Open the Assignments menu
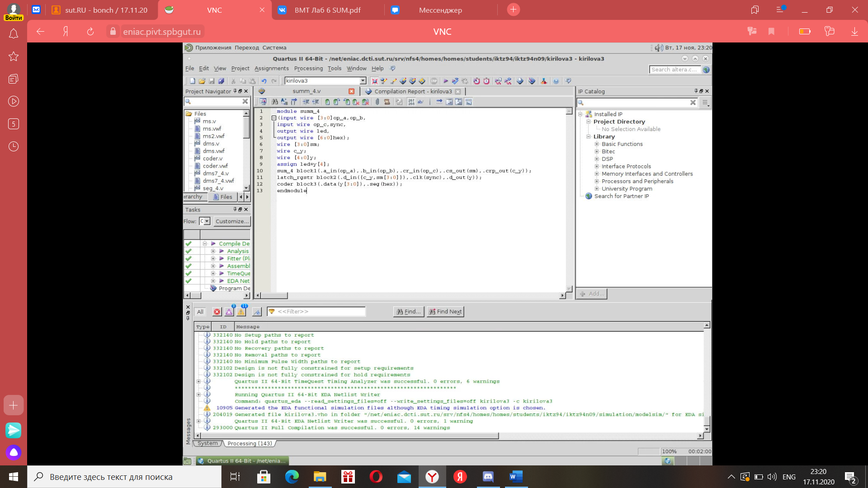 271,69
